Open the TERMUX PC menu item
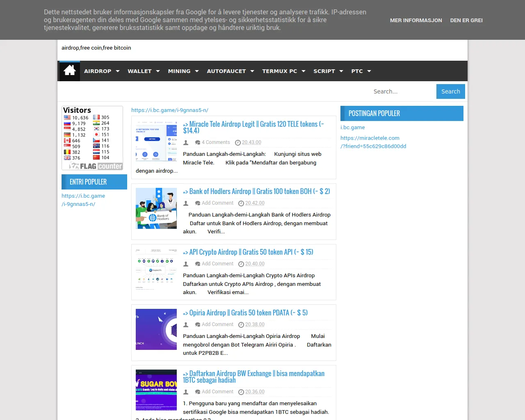 pos(280,71)
